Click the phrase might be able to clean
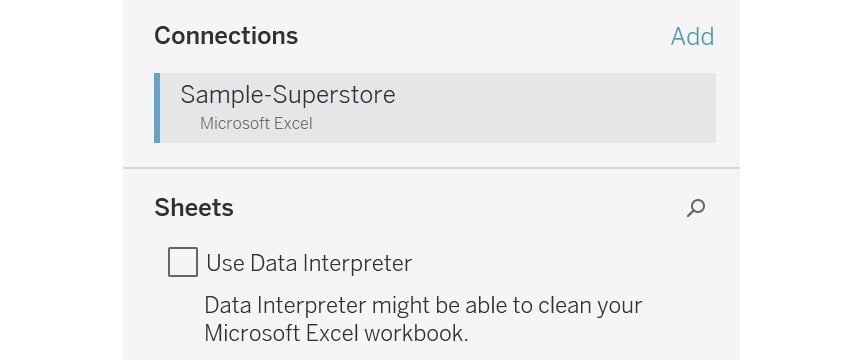Image resolution: width=863 pixels, height=360 pixels. pos(472,305)
